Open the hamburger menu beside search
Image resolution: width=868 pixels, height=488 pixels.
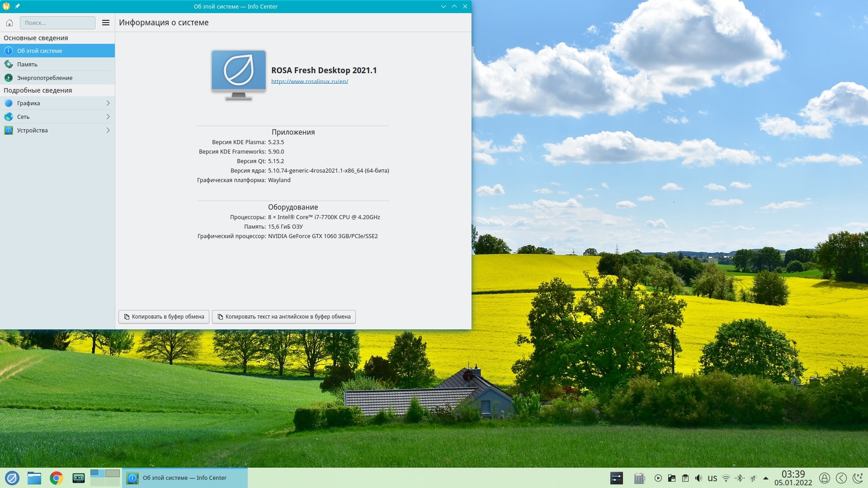point(106,23)
